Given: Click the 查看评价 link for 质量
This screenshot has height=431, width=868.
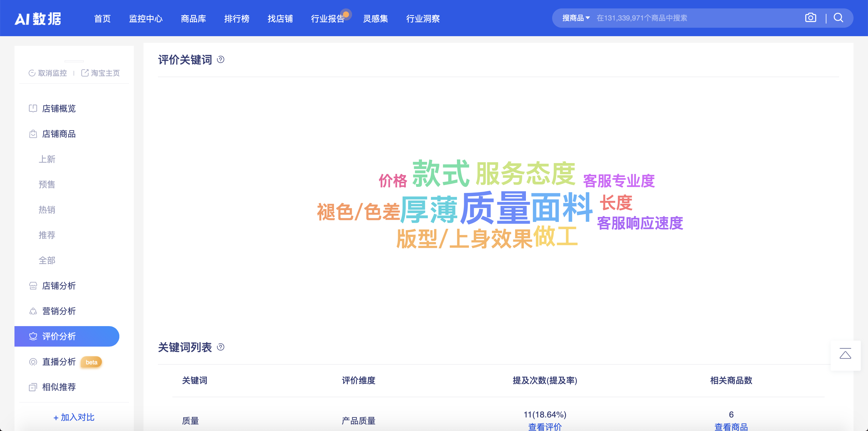Looking at the screenshot, I should (545, 427).
